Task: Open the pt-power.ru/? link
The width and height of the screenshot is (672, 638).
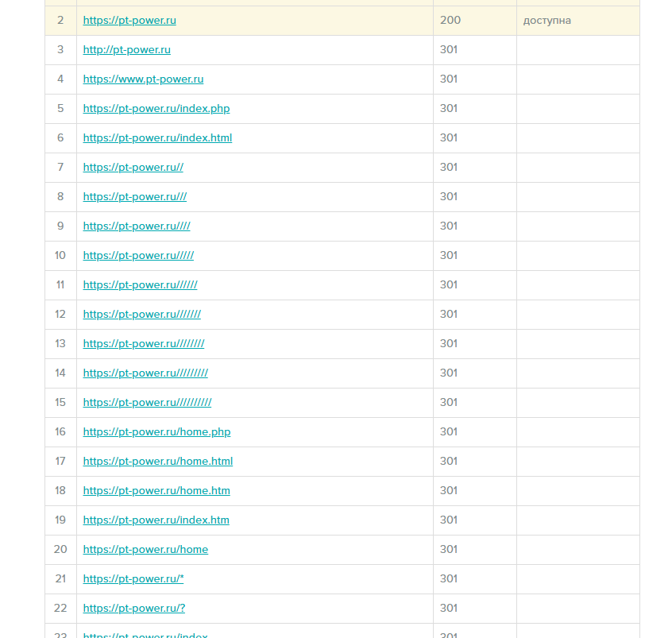Action: point(134,609)
